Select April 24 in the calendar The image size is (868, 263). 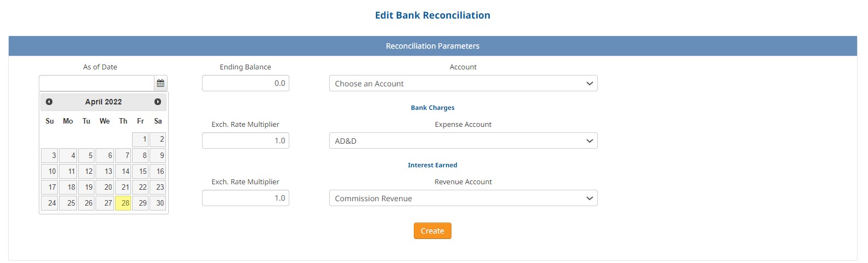coord(49,203)
